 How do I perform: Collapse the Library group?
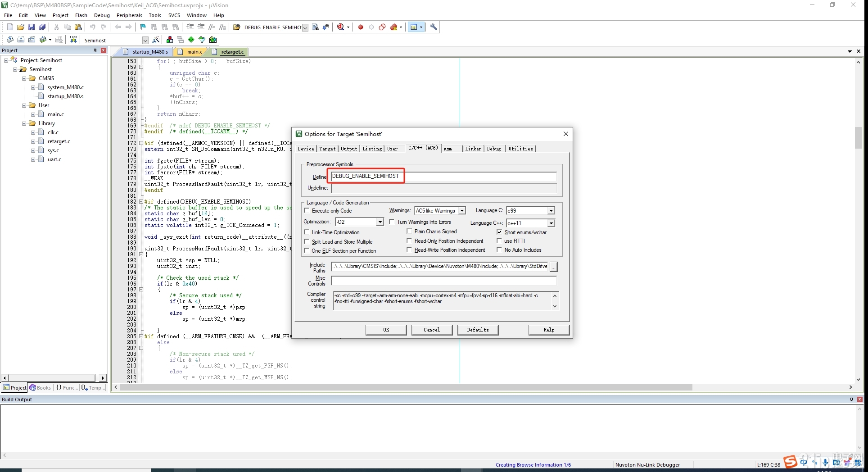tap(24, 123)
